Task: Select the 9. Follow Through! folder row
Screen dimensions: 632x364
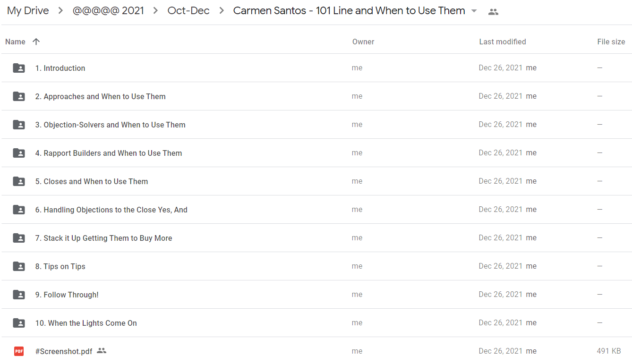Action: [316, 295]
